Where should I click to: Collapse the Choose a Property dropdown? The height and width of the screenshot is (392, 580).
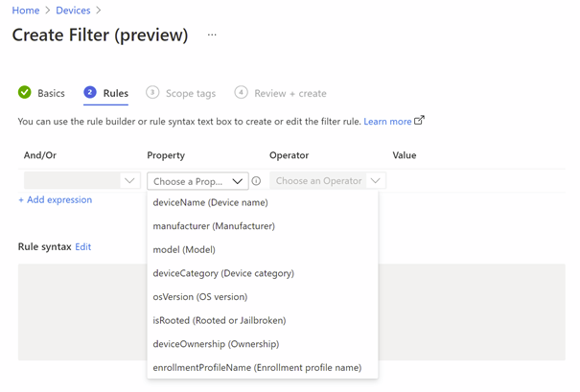(x=197, y=181)
